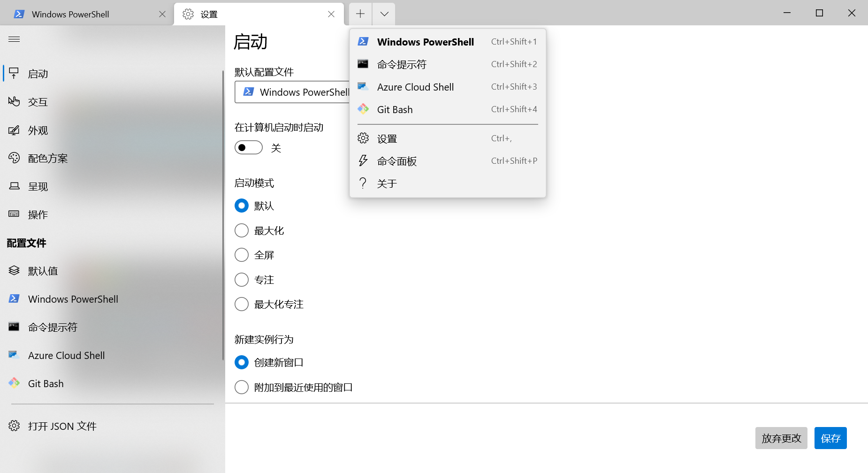The width and height of the screenshot is (868, 473).
Task: Select 专注 launch mode
Action: pyautogui.click(x=242, y=280)
